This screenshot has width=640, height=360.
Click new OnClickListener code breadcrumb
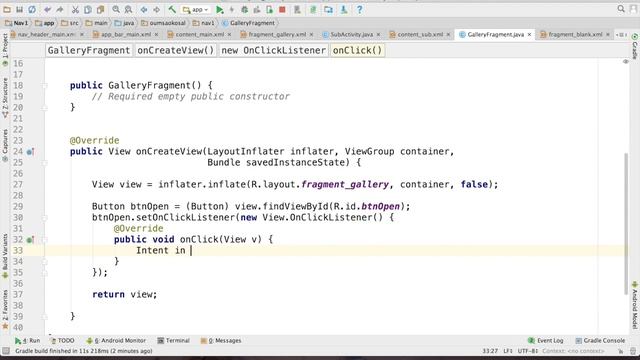click(273, 50)
